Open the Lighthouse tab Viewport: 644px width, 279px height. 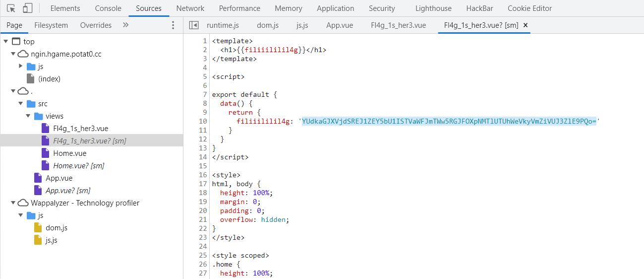coord(433,8)
